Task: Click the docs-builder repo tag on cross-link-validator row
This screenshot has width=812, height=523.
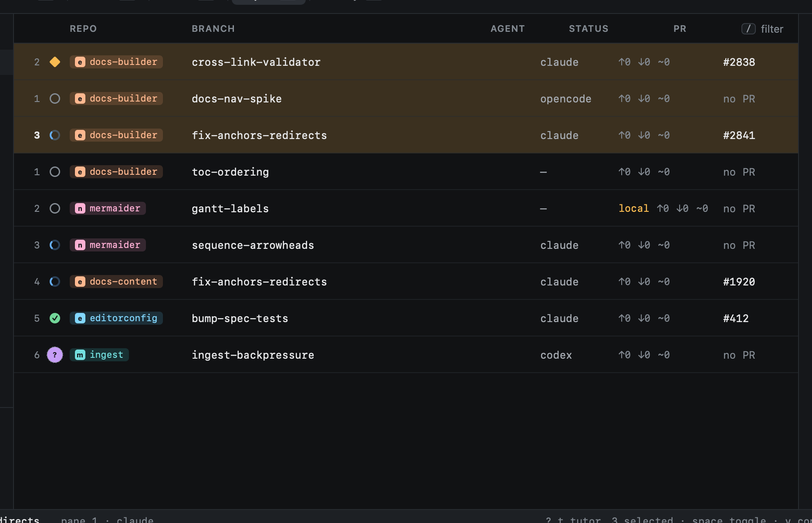Action: tap(116, 62)
